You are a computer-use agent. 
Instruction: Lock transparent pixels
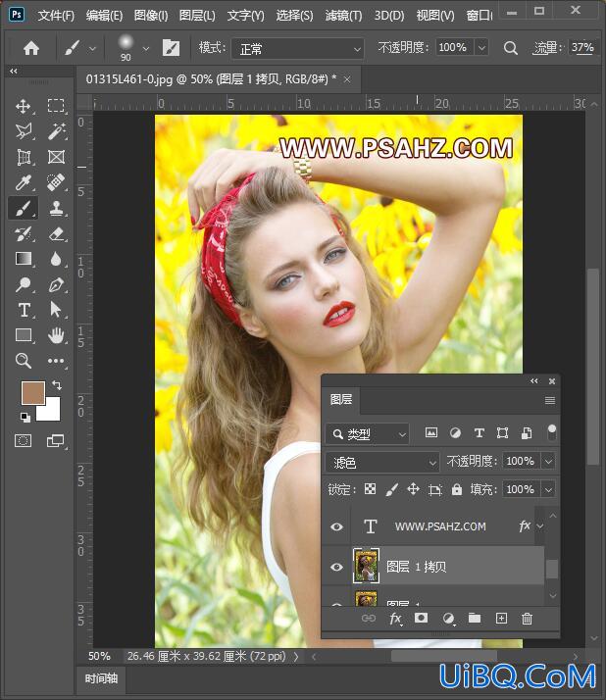point(370,489)
